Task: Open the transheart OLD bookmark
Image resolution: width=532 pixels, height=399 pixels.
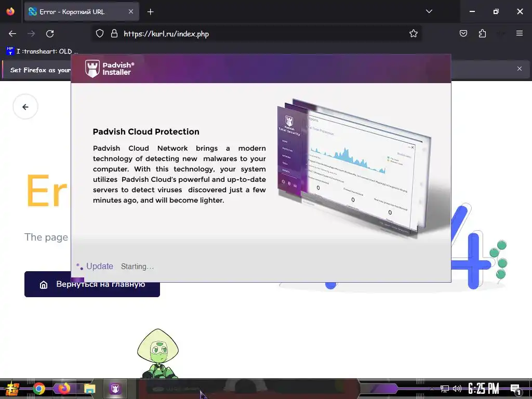Action: (x=42, y=51)
